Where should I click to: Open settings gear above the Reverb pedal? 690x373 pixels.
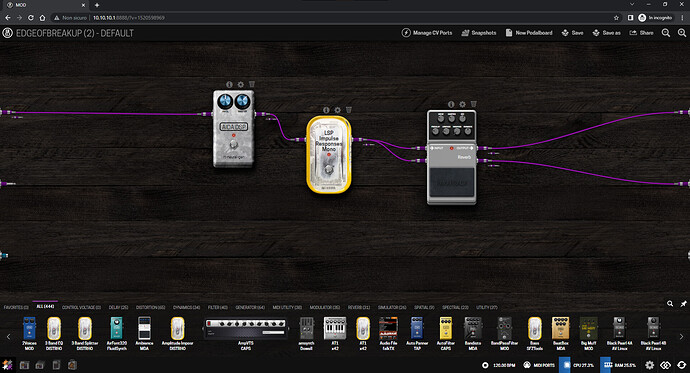pos(462,104)
